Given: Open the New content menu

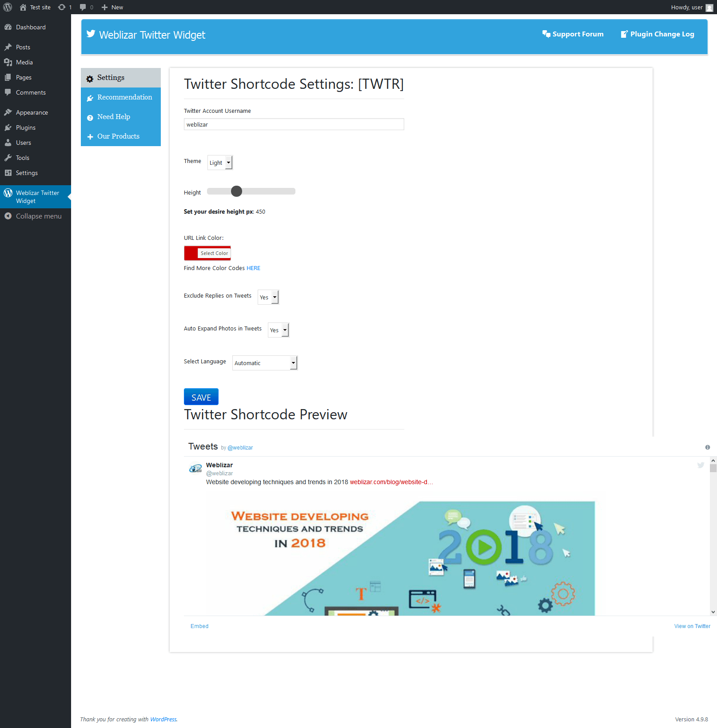Looking at the screenshot, I should (x=112, y=7).
